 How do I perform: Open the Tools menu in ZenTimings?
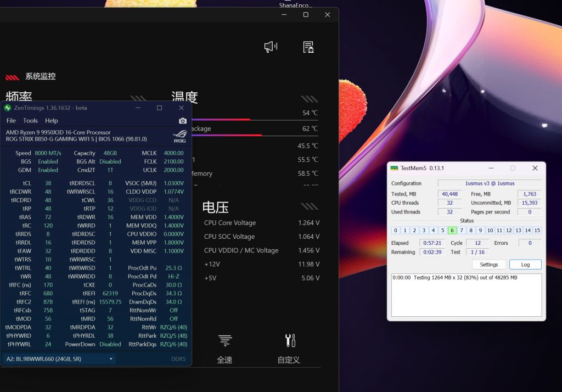click(30, 121)
